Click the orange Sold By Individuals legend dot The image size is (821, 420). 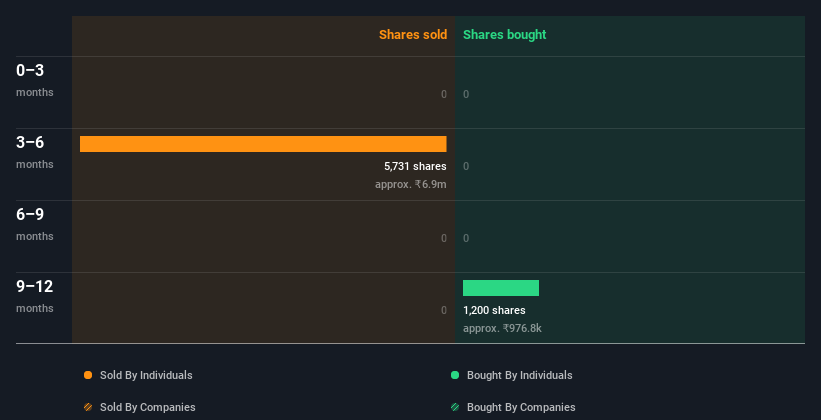coord(88,375)
